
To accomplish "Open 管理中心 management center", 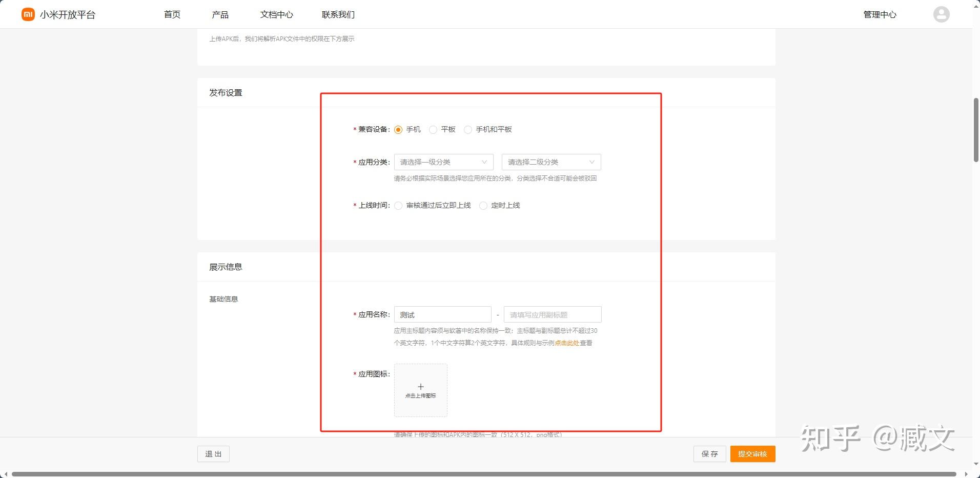I will point(880,14).
